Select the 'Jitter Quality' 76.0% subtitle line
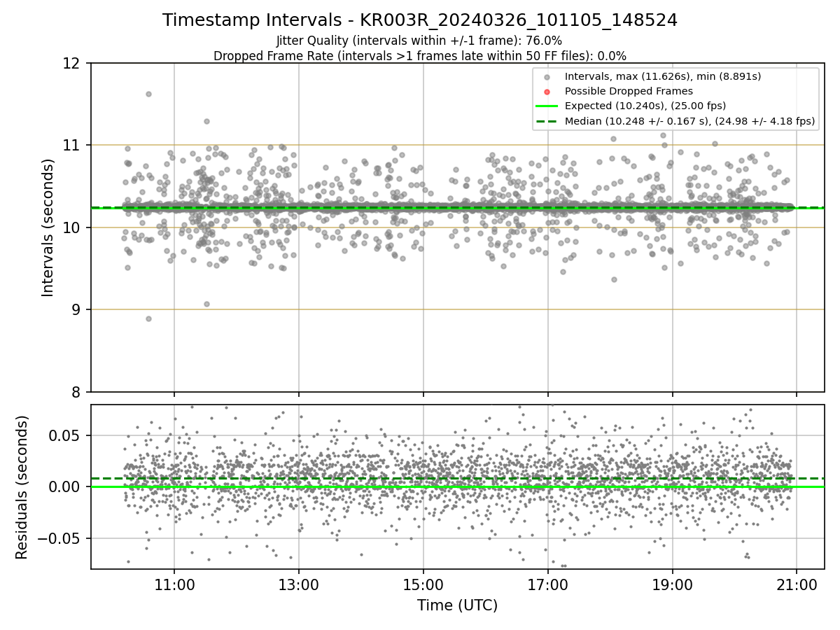The width and height of the screenshot is (840, 630). coord(419,41)
